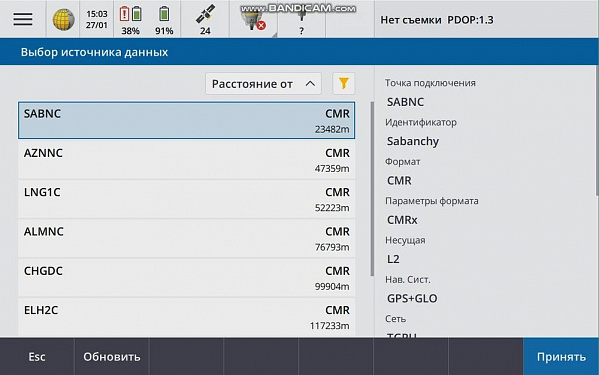Image resolution: width=599 pixels, height=375 pixels.
Task: Click the distance 99904m in CHGDC row
Action: click(x=332, y=287)
